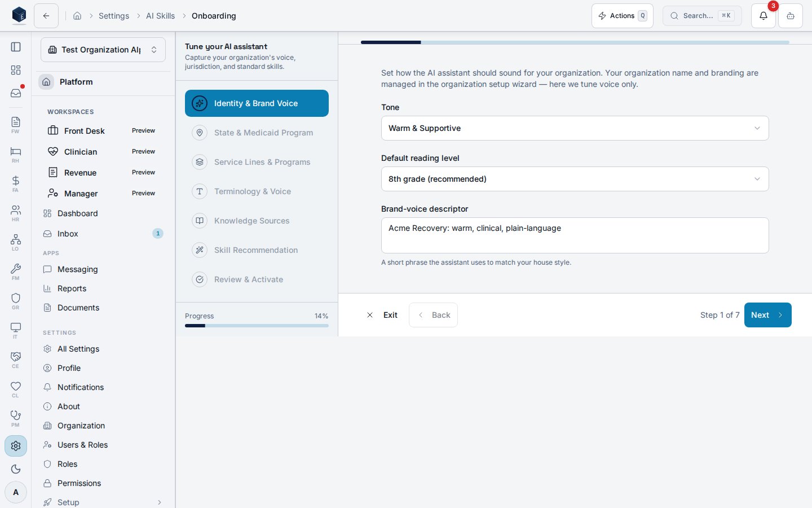
Task: Open the Actions menu button
Action: pyautogui.click(x=623, y=16)
